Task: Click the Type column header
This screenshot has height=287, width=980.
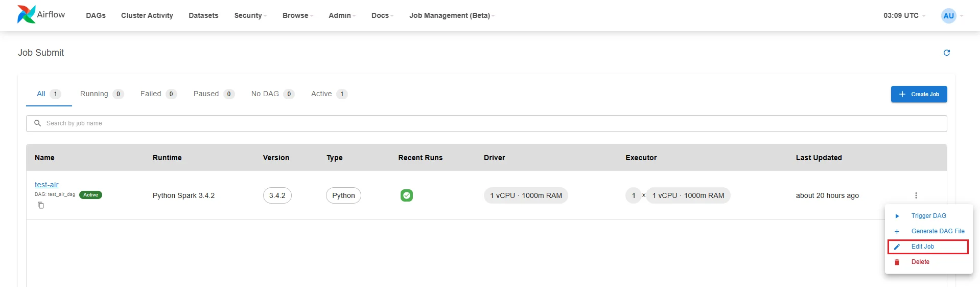Action: pos(335,158)
